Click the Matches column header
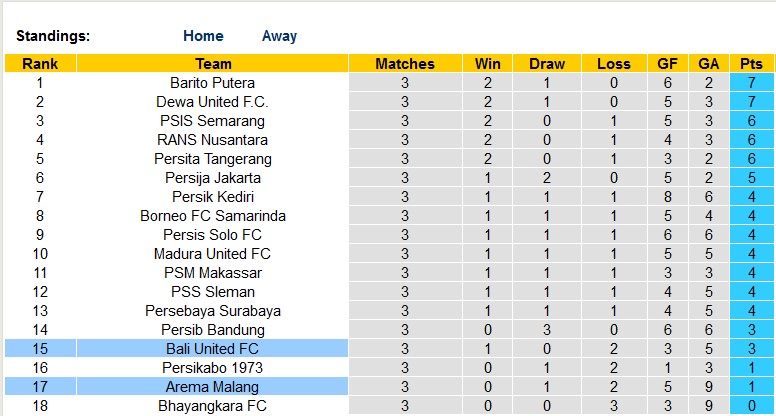Image resolution: width=776 pixels, height=416 pixels. pos(405,63)
